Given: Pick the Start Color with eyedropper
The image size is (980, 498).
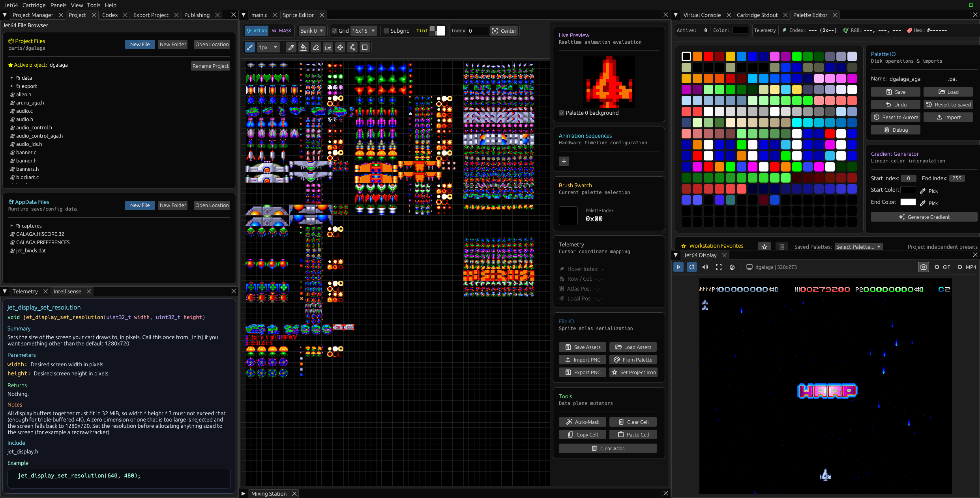Looking at the screenshot, I should (929, 191).
